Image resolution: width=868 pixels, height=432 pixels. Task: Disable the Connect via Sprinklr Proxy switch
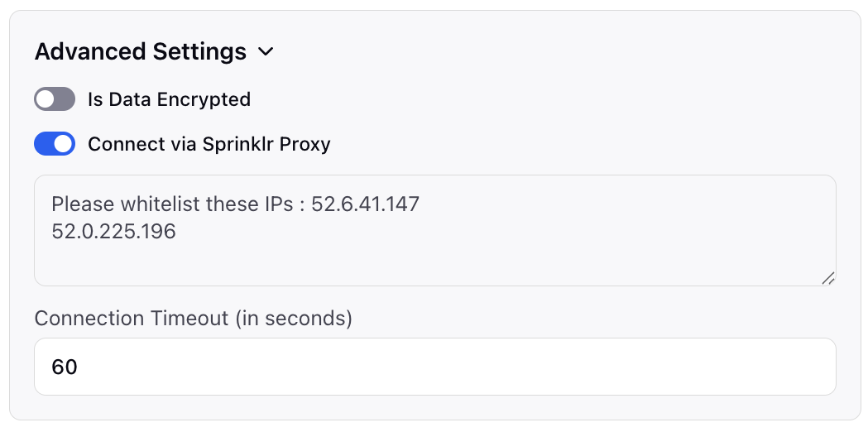pyautogui.click(x=55, y=143)
